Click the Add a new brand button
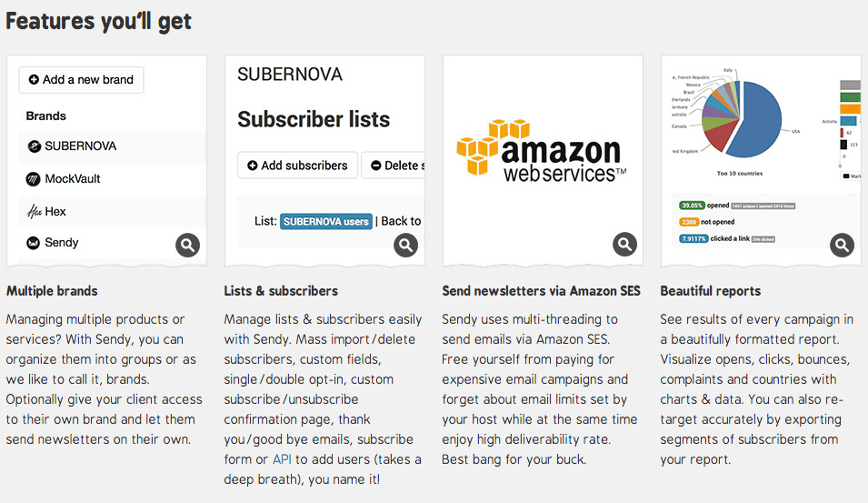Image resolution: width=868 pixels, height=503 pixels. point(82,80)
